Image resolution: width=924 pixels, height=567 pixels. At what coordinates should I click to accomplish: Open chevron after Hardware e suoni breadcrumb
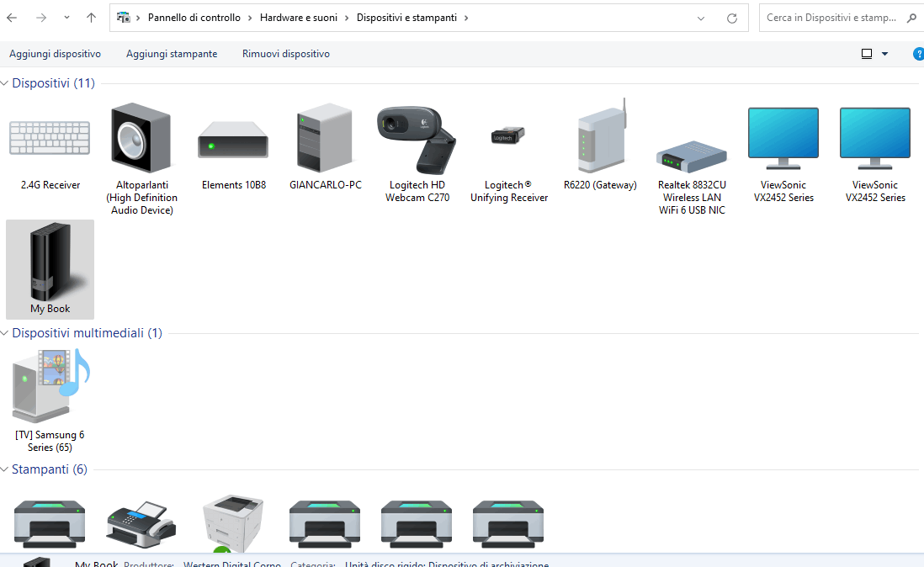[347, 18]
